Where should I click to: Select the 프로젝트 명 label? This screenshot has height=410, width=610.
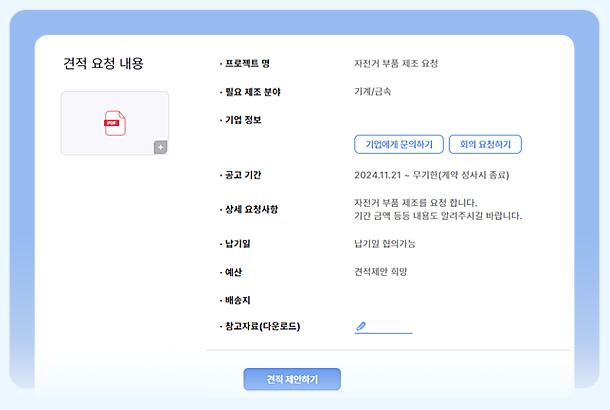tap(246, 64)
